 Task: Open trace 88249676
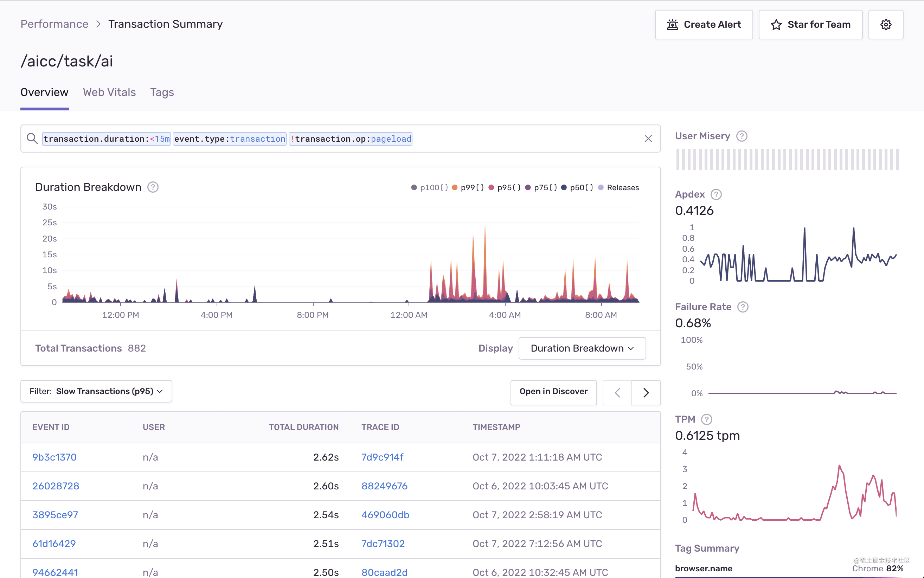384,486
